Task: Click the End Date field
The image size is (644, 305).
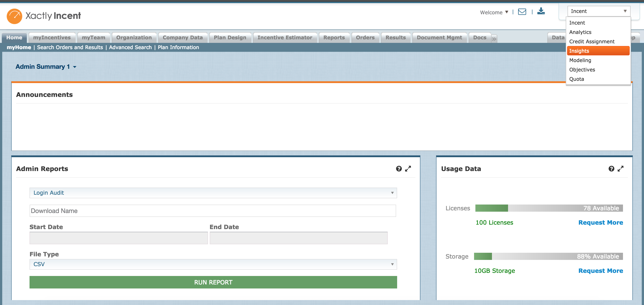Action: click(x=299, y=238)
